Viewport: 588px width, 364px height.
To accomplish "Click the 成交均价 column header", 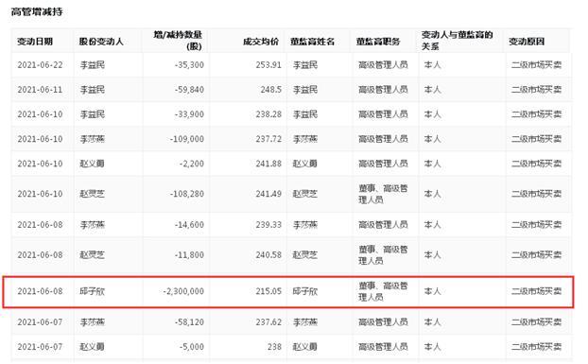I will point(261,42).
